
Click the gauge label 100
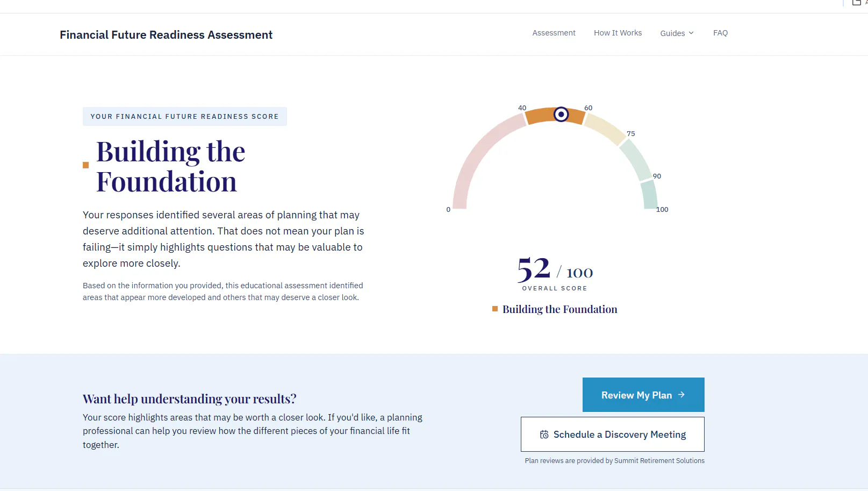tap(662, 210)
